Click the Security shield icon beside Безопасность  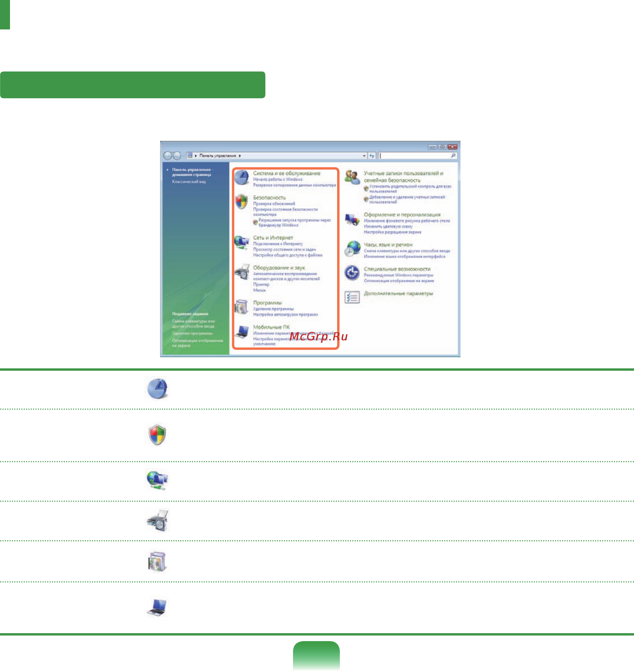(242, 202)
